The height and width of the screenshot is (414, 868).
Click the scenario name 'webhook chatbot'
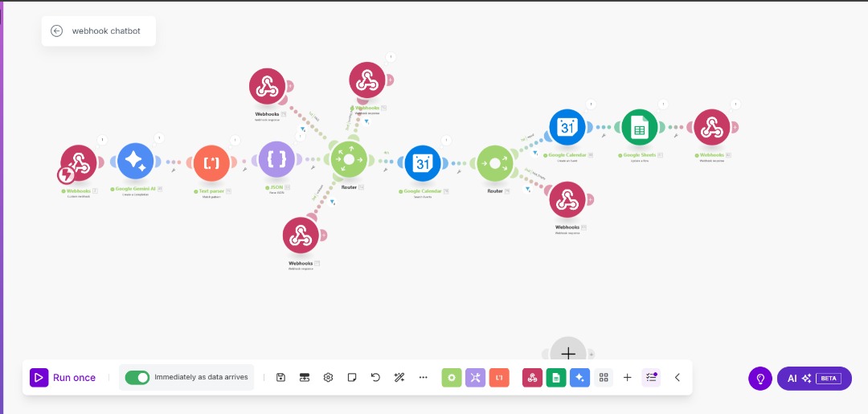[x=106, y=31]
